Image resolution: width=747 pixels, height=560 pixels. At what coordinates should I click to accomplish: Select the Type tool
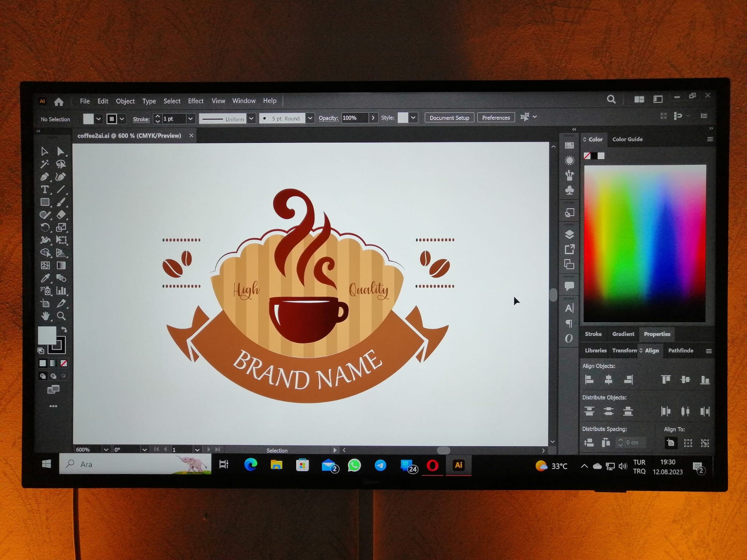coord(45,190)
